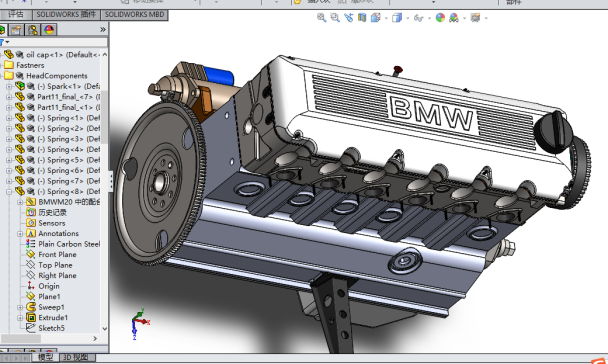Expand the BMWM20 中的配合 mates folder

click(x=20, y=202)
